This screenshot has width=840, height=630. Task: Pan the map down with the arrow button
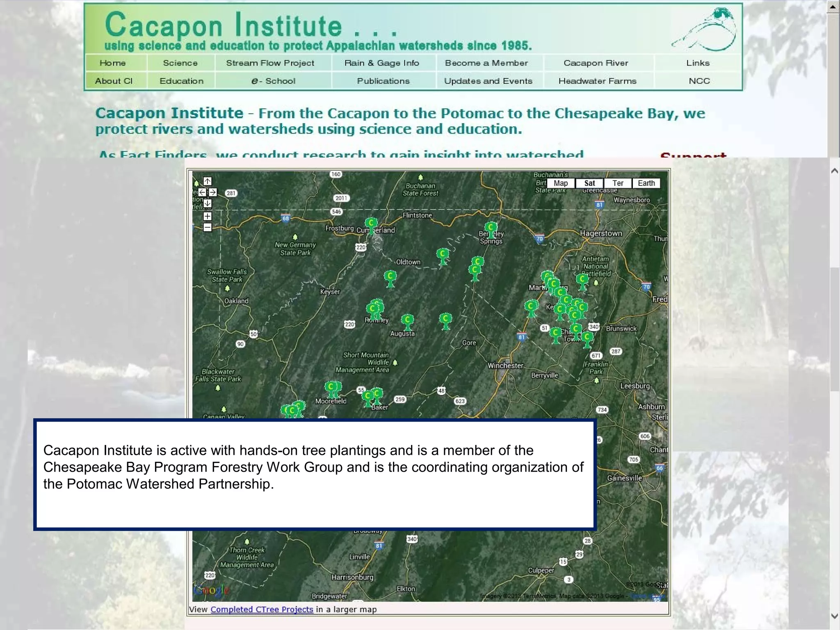[208, 203]
